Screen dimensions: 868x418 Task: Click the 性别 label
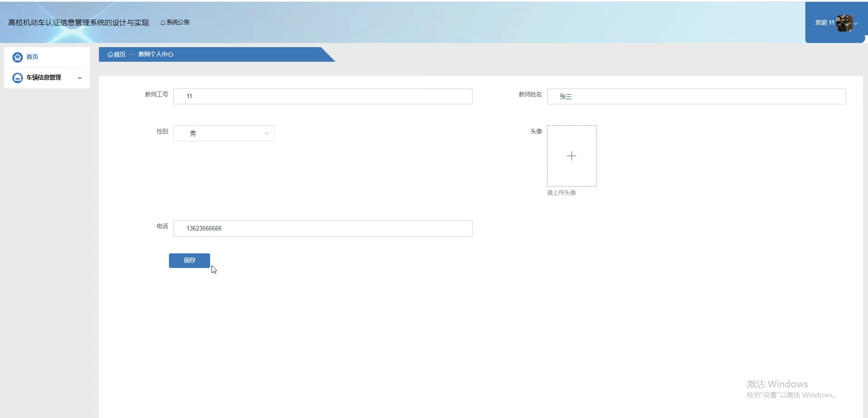coord(163,131)
